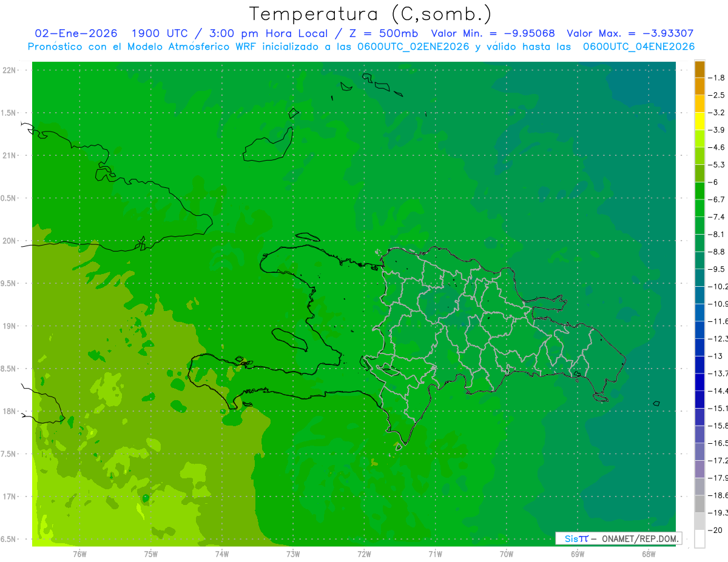Click the "Valor Max. = -3.93307" text
This screenshot has width=728, height=562.
630,33
